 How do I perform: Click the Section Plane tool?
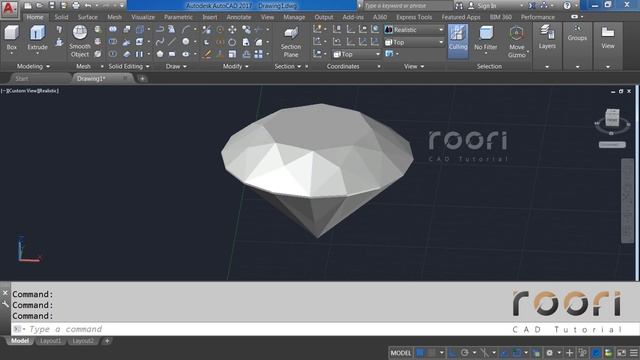[x=291, y=42]
